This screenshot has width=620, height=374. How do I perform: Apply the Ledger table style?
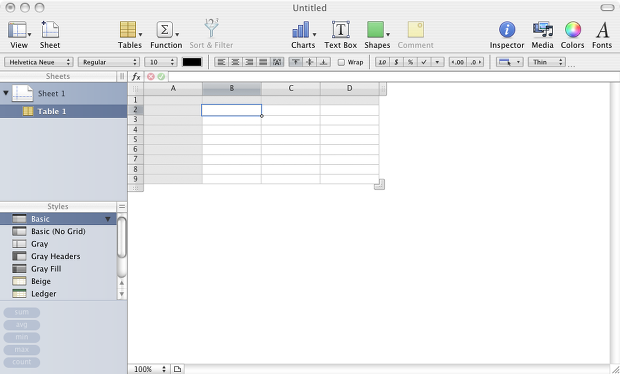coord(58,294)
